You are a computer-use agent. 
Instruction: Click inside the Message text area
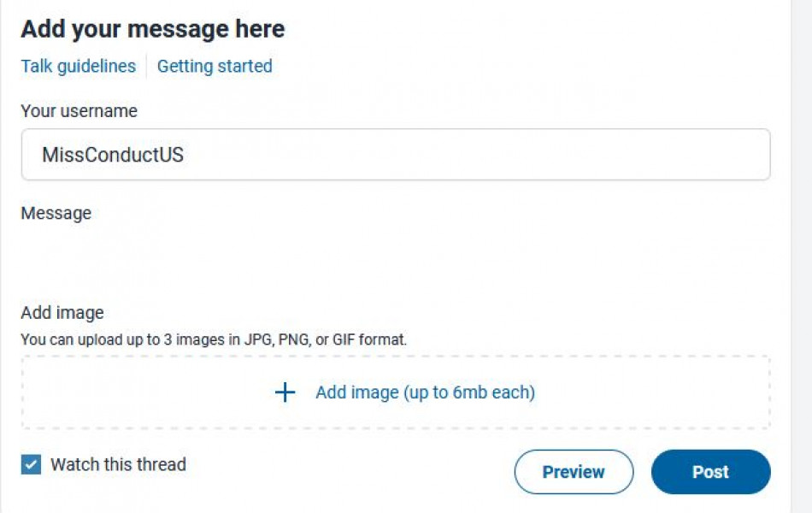point(395,256)
